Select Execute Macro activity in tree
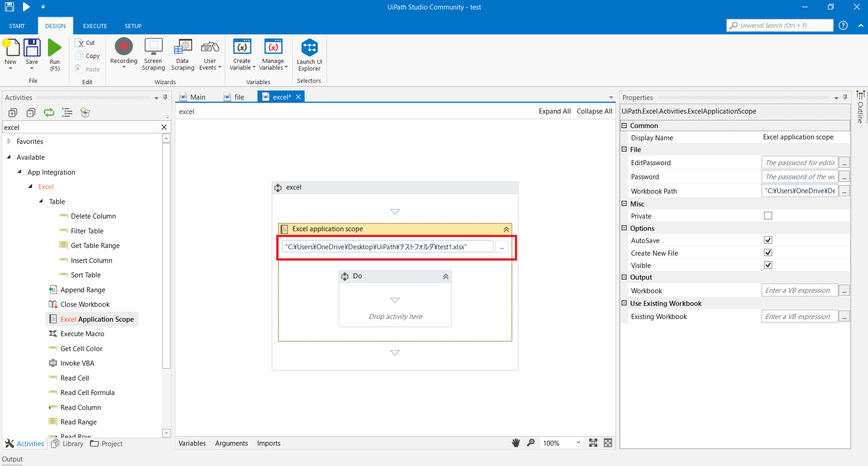This screenshot has height=466, width=868. click(82, 334)
